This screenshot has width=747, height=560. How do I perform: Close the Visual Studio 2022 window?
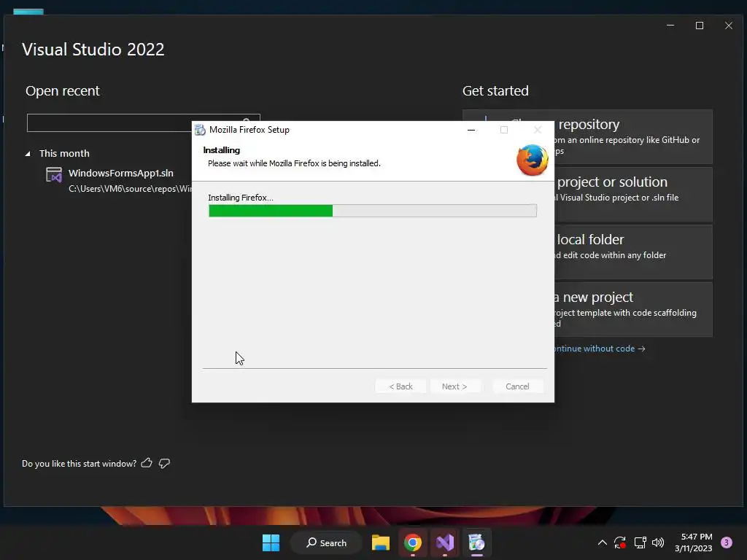[729, 26]
